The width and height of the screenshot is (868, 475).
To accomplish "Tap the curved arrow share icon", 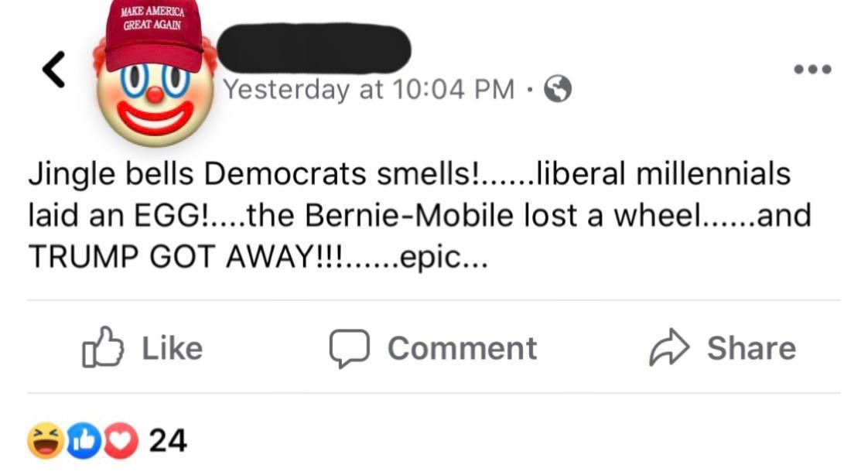I will 667,348.
